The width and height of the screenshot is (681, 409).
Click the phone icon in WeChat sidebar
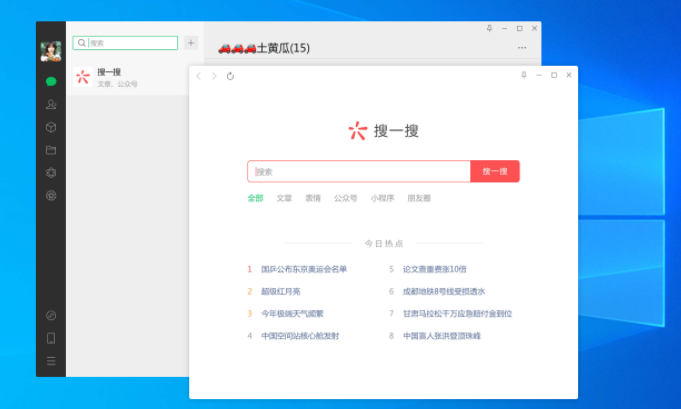tap(51, 338)
